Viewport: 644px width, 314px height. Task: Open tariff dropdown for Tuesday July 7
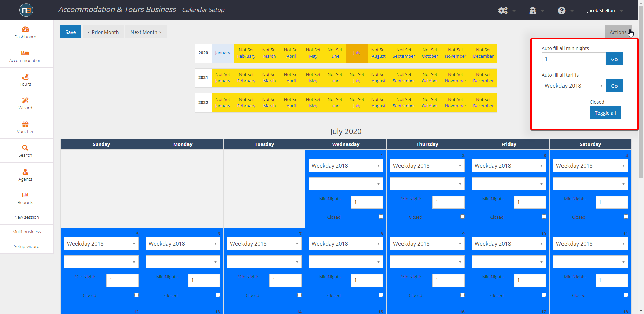264,244
